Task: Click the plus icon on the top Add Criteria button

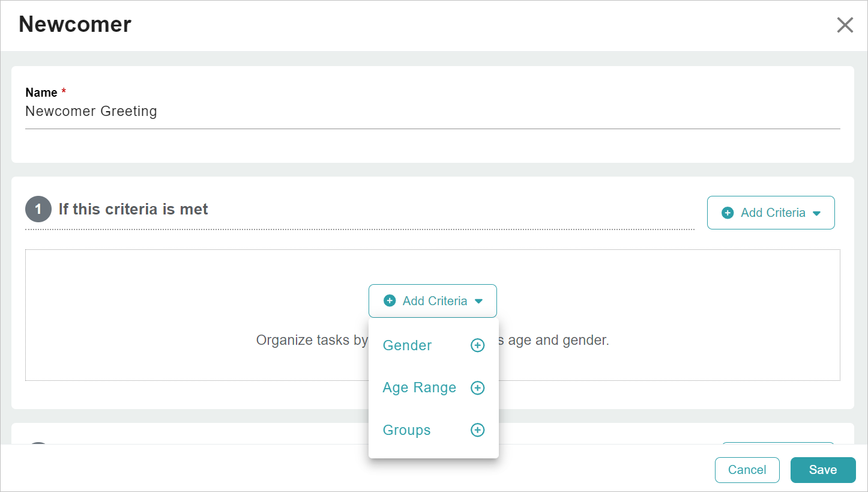Action: 728,212
